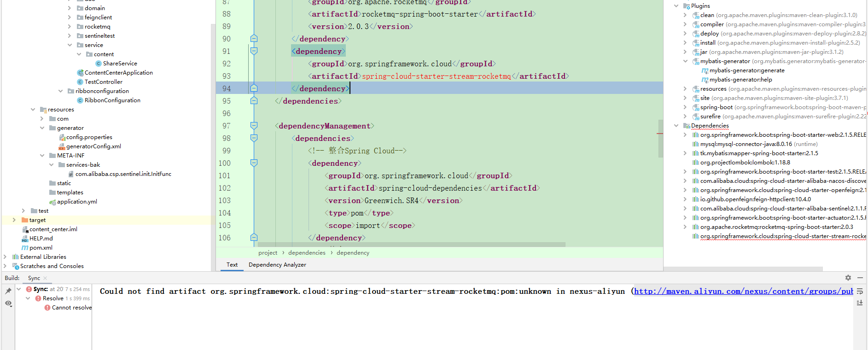This screenshot has height=350, width=868.
Task: Expand the target folder
Action: (14, 220)
